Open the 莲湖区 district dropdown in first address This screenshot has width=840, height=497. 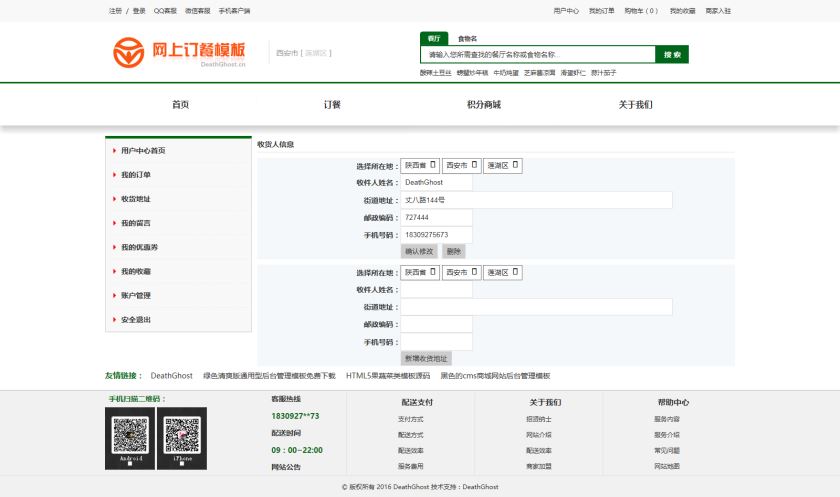[502, 165]
